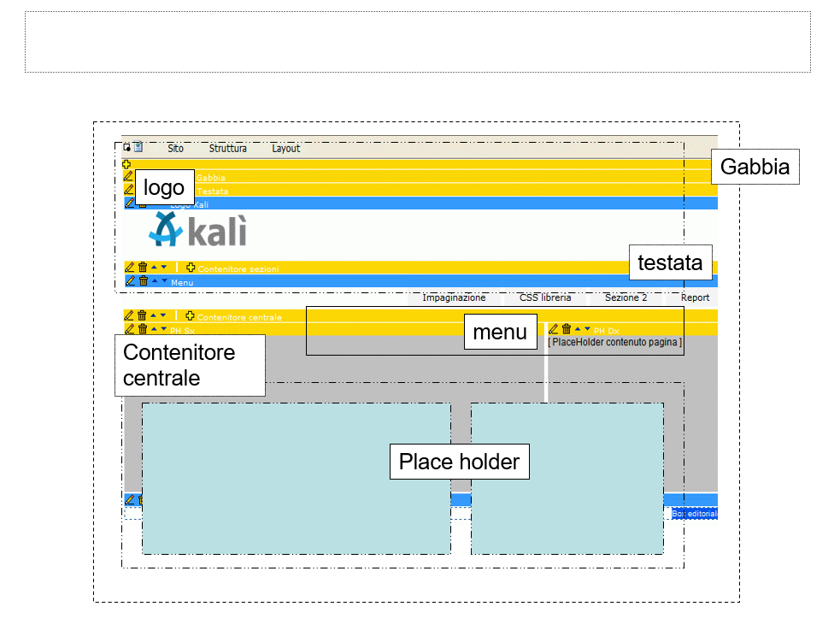This screenshot has width=840, height=636.
Task: Click the small square icon at toolbar start
Action: click(127, 147)
